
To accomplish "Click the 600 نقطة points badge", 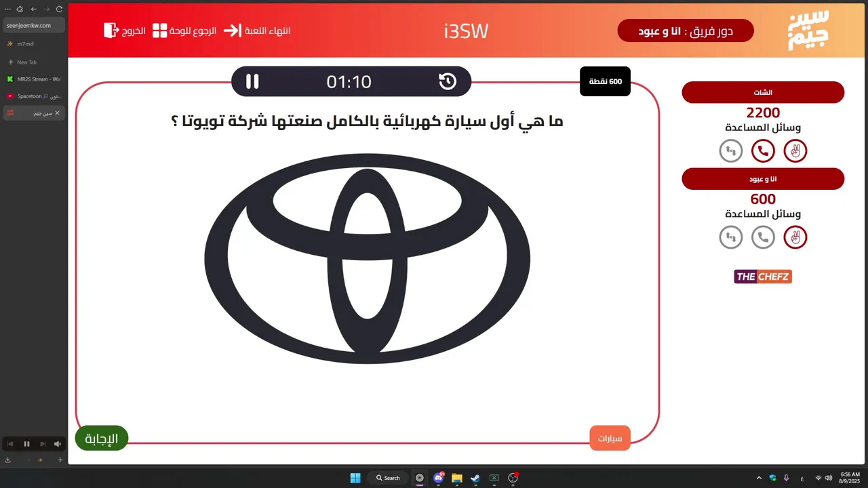I will pyautogui.click(x=605, y=81).
